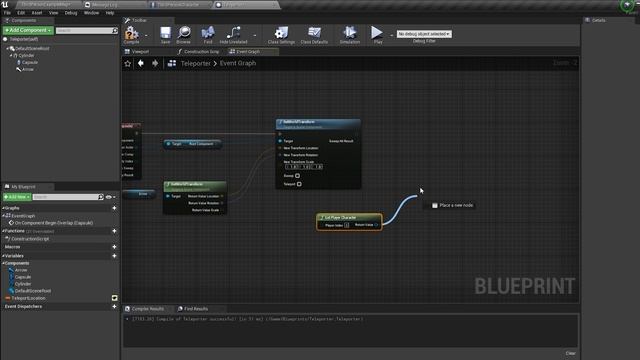Toggle the Sweep checkbox on SetWorldTransform
The width and height of the screenshot is (640, 360).
[x=298, y=176]
